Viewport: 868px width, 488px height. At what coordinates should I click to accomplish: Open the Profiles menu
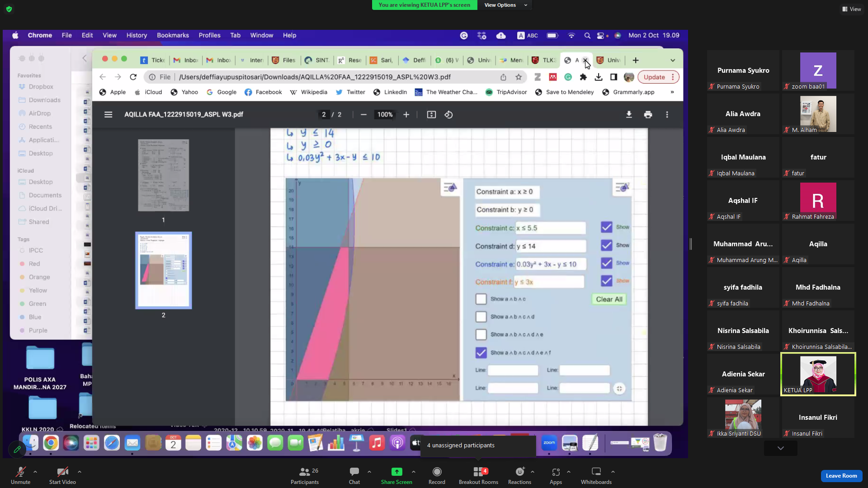pos(209,35)
